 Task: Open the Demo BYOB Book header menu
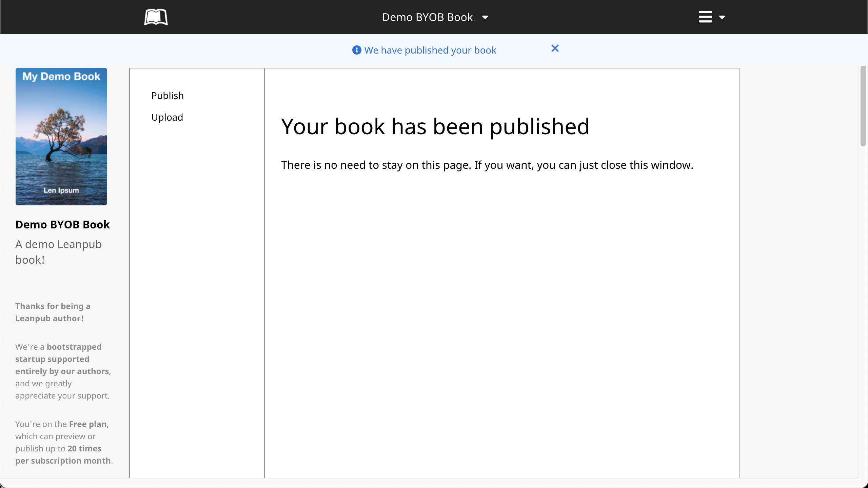coord(427,17)
